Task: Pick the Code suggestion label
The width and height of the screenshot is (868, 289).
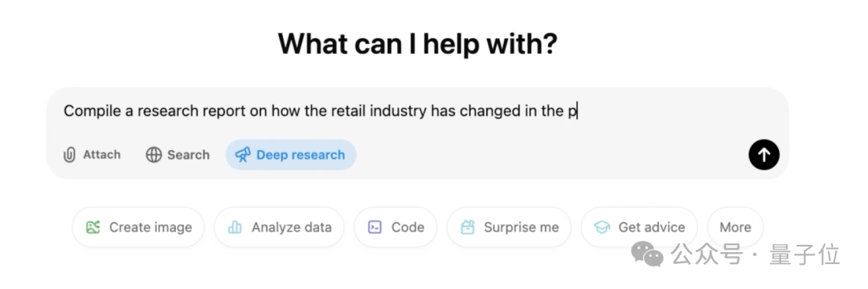Action: click(408, 227)
